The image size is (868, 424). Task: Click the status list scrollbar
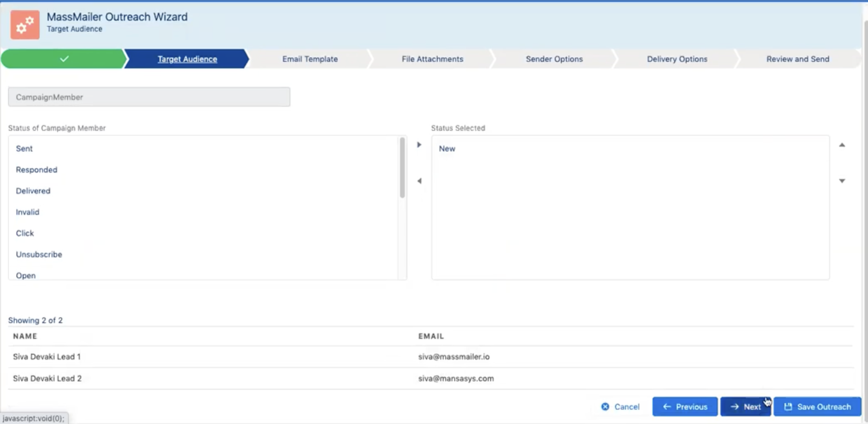[x=402, y=168]
